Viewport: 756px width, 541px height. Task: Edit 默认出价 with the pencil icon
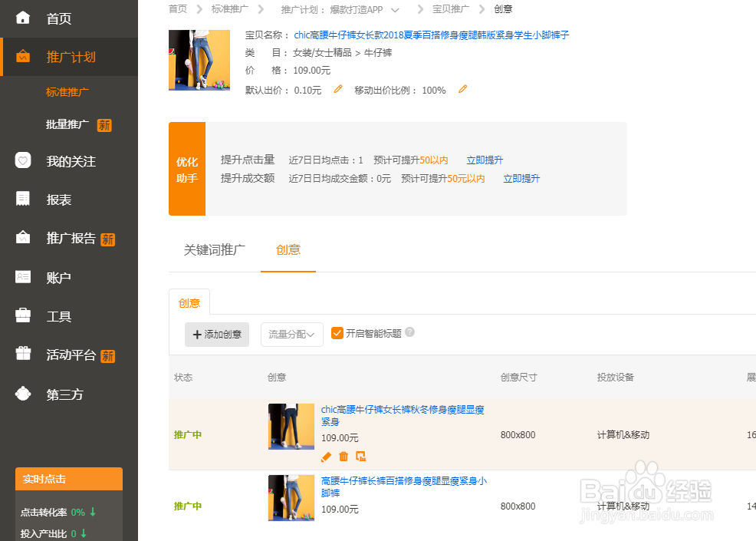coord(338,89)
